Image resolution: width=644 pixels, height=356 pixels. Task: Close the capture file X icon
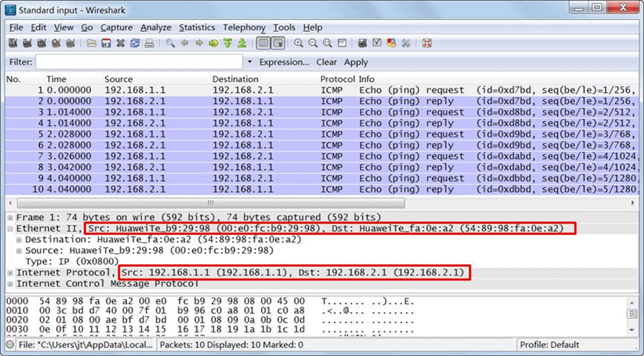click(x=120, y=43)
